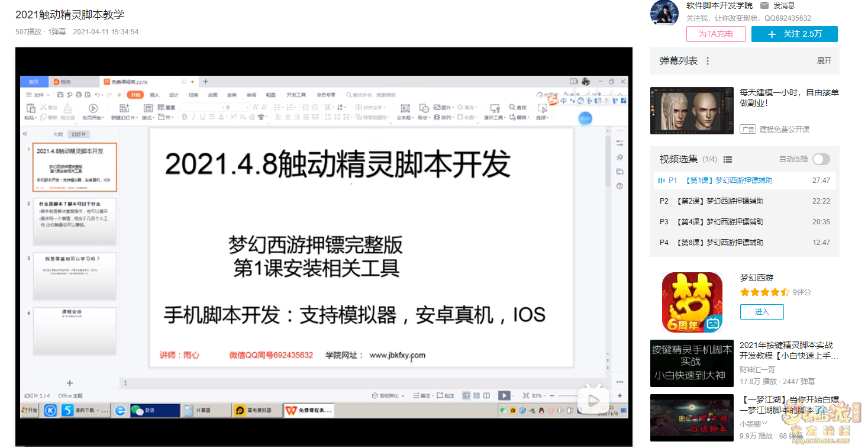Switch to the 大纲 outline pane tab

point(58,134)
